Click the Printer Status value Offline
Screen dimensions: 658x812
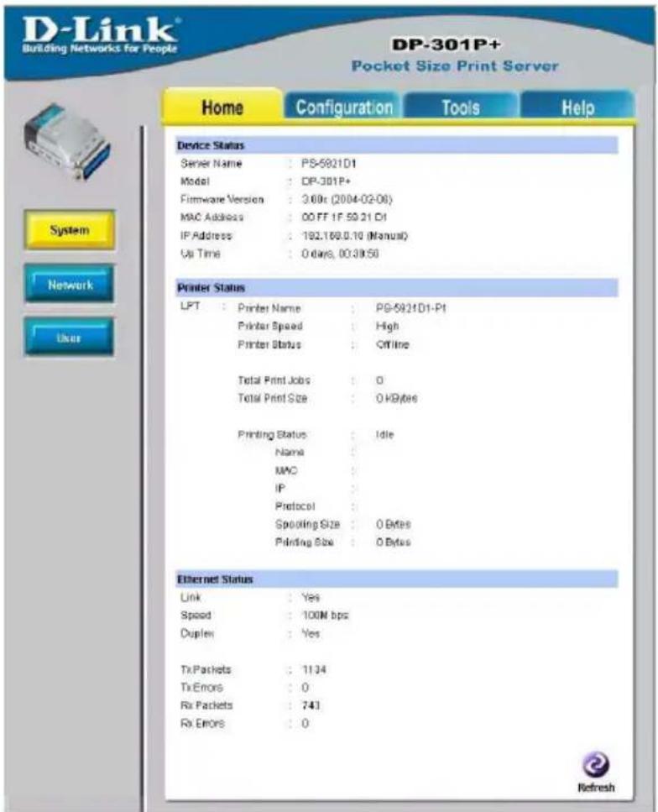pos(393,344)
